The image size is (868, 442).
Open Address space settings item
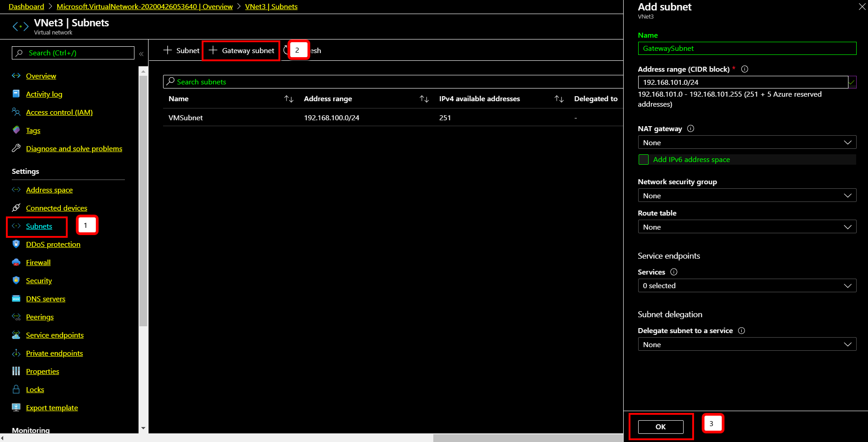49,190
